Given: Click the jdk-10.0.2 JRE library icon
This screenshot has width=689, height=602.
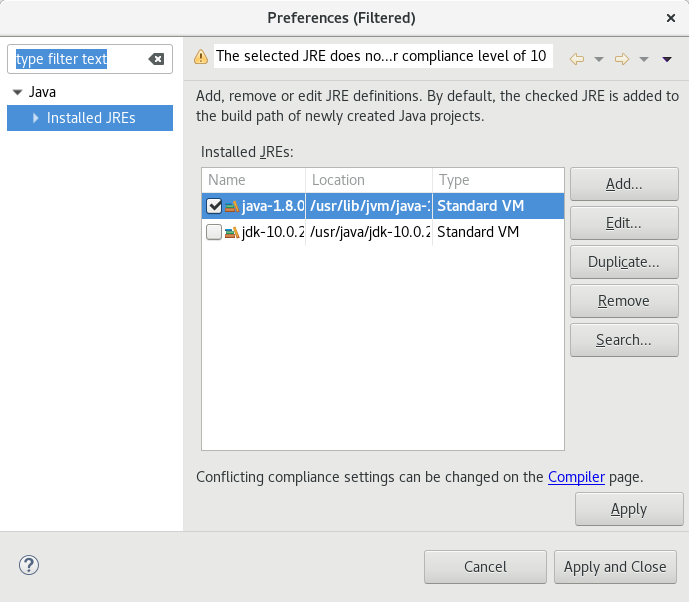Looking at the screenshot, I should click(x=232, y=232).
